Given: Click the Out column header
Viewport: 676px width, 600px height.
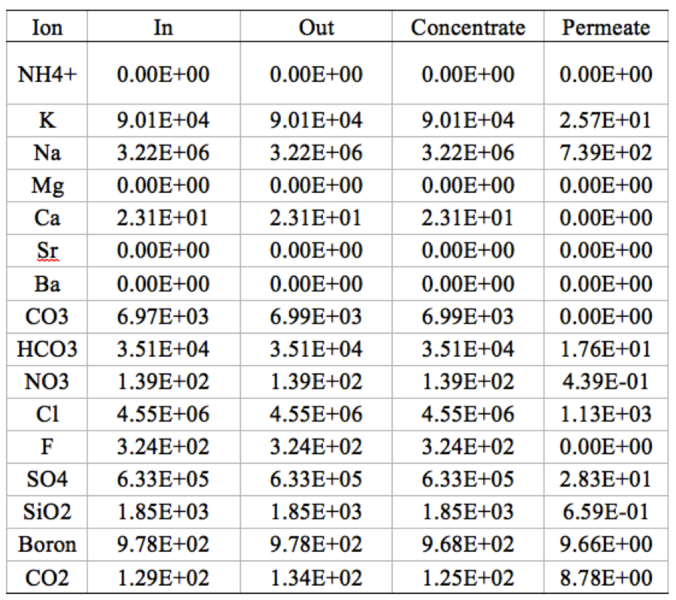Looking at the screenshot, I should click(x=316, y=27).
